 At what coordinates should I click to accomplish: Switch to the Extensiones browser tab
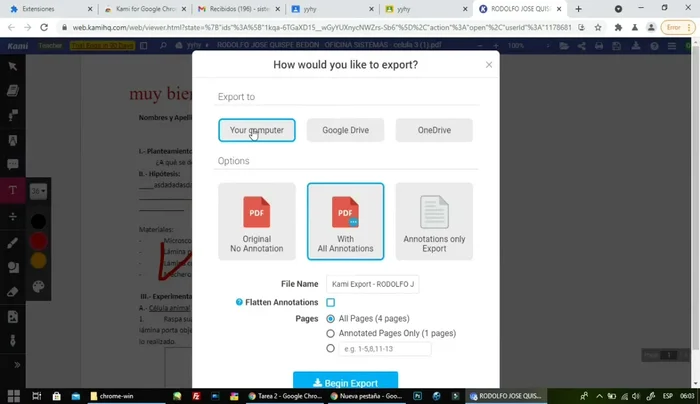[x=50, y=9]
